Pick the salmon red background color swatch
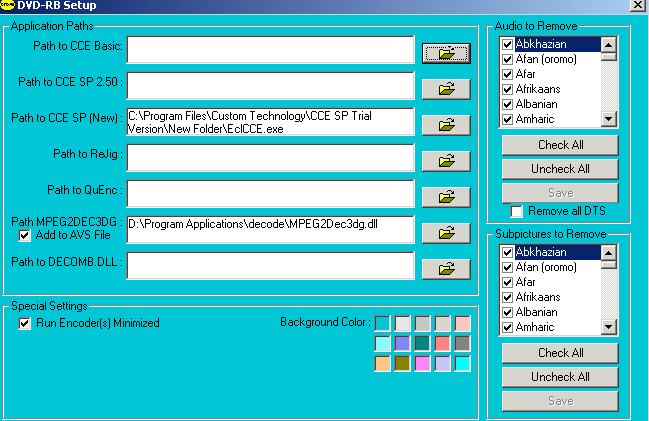 coord(442,343)
